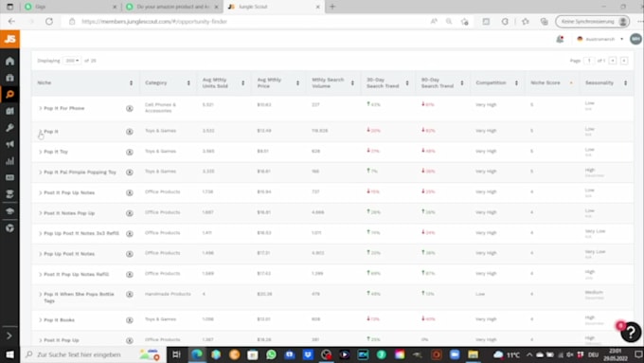
Task: Open the Zoom app in the taskbar
Action: 455,354
